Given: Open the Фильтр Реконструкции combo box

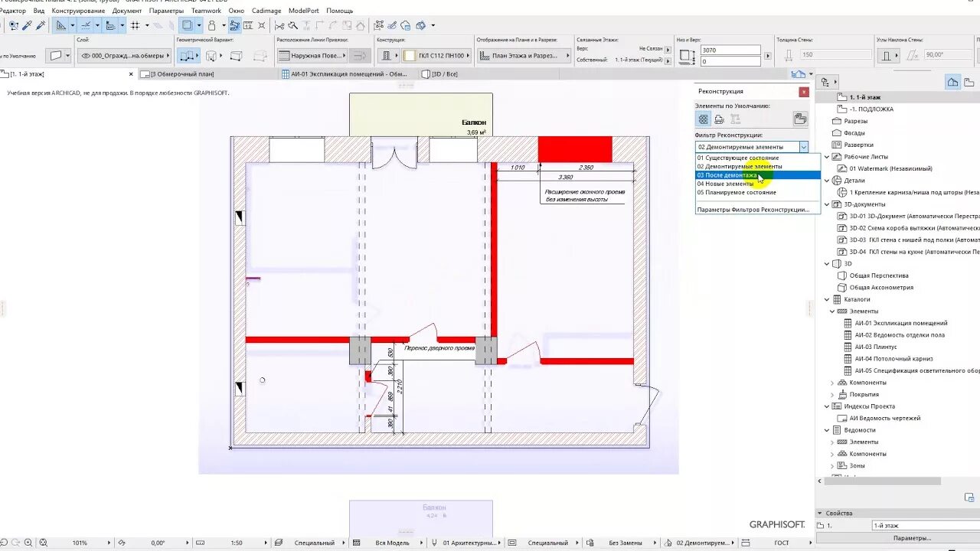Looking at the screenshot, I should coord(752,146).
